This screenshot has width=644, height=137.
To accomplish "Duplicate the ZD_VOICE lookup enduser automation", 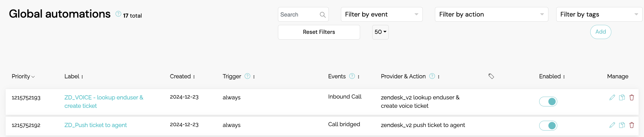I will [x=622, y=97].
